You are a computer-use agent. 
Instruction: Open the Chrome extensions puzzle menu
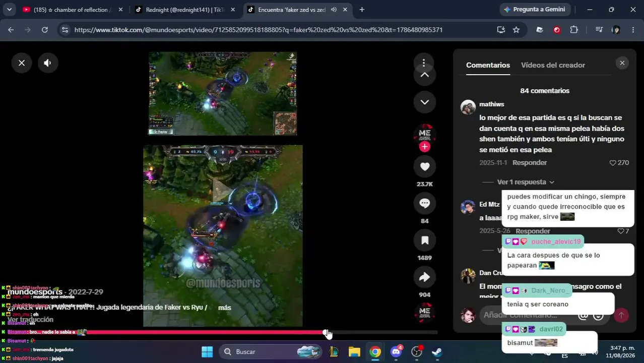tap(574, 30)
